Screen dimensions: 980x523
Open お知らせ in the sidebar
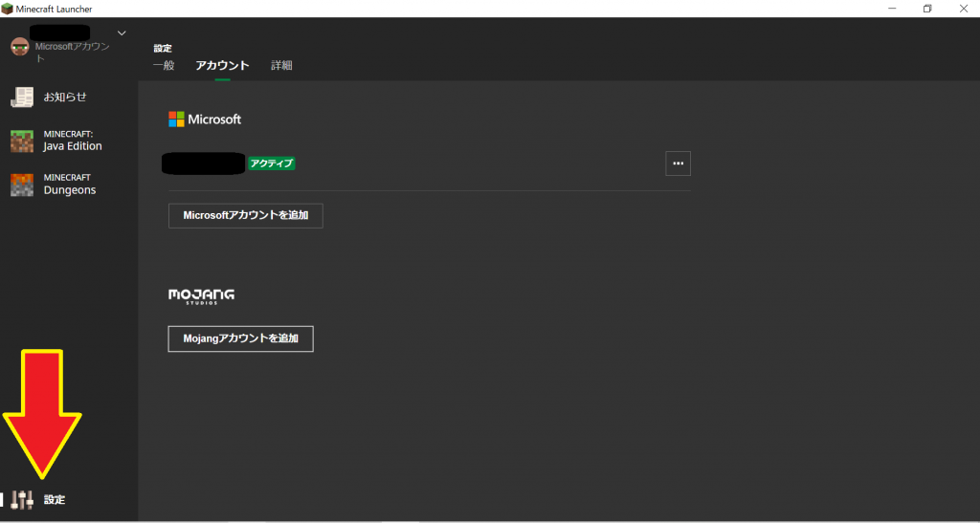[65, 97]
